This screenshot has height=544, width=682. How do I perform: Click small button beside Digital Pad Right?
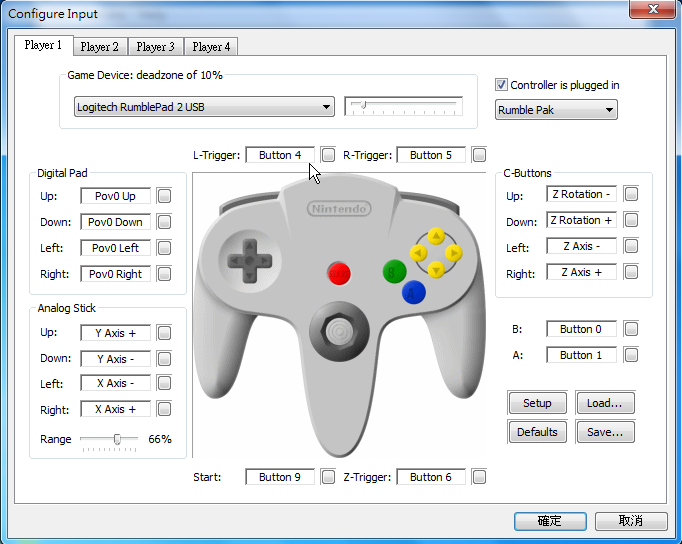pyautogui.click(x=164, y=274)
